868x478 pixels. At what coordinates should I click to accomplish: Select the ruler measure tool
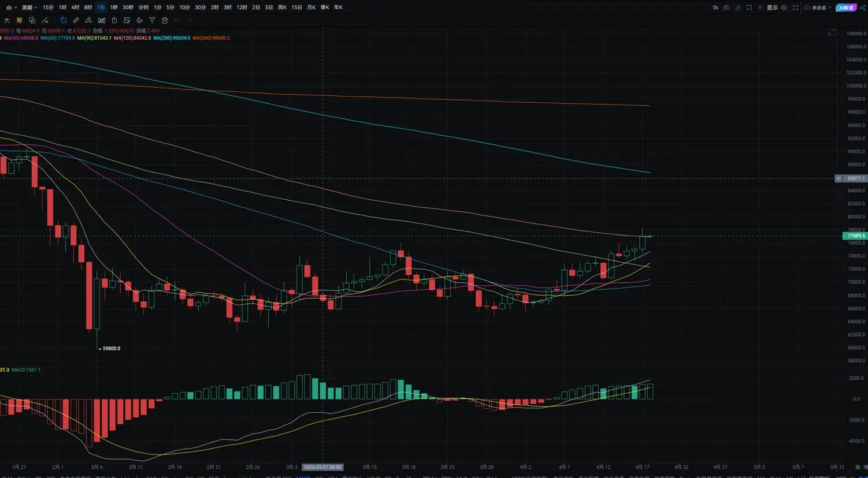[76, 20]
